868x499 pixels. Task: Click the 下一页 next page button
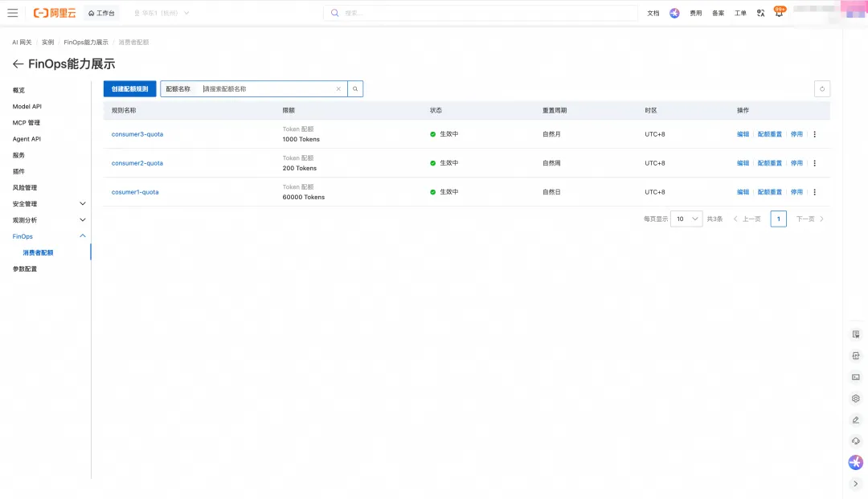[810, 219]
